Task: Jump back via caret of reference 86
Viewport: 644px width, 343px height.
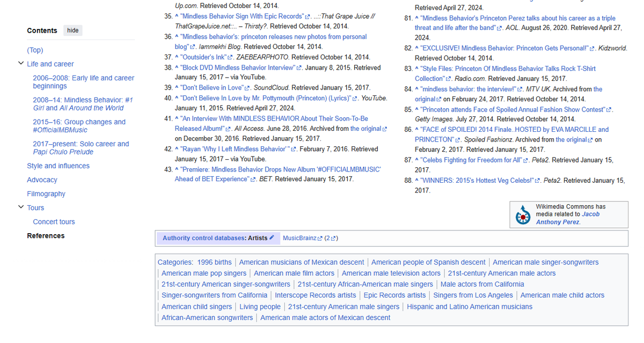Action: (x=418, y=130)
